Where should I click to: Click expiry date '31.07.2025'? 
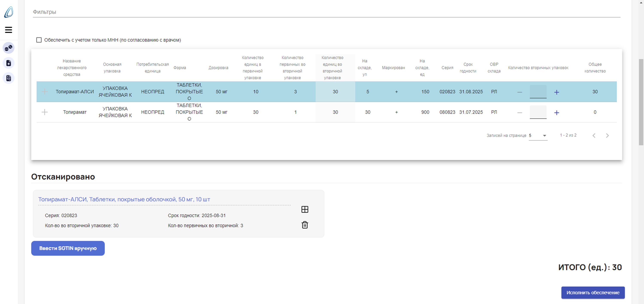point(471,112)
